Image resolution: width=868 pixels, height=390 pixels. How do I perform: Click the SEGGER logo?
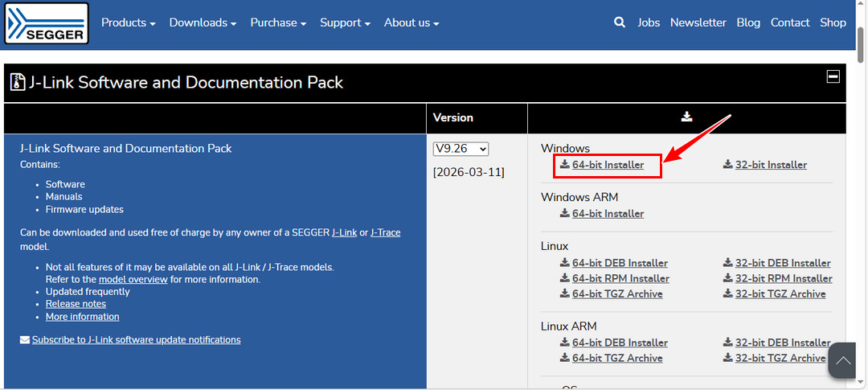coord(47,23)
